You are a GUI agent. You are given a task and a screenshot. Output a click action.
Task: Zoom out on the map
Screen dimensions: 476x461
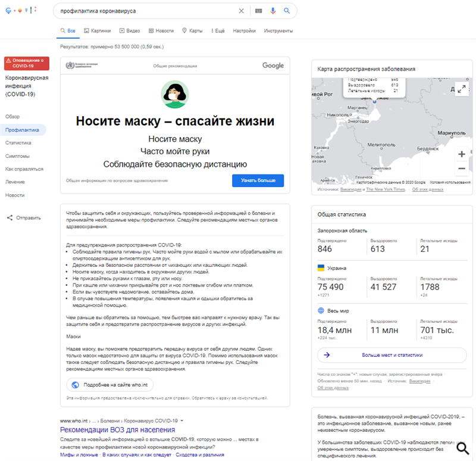461,169
